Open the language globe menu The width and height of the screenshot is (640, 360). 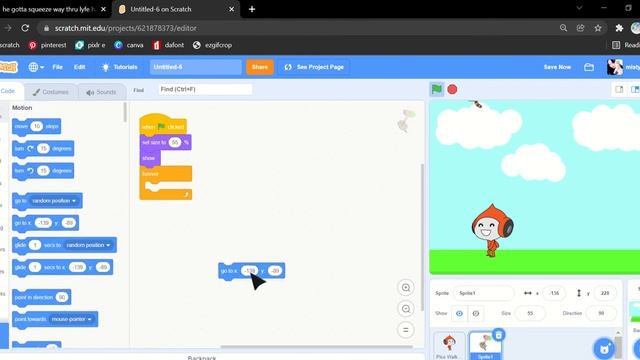[36, 67]
